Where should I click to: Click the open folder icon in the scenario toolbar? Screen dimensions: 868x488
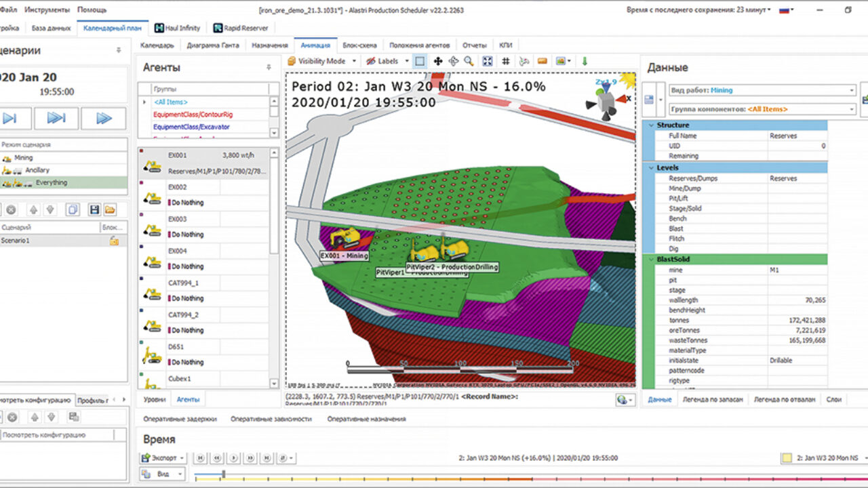coord(109,209)
